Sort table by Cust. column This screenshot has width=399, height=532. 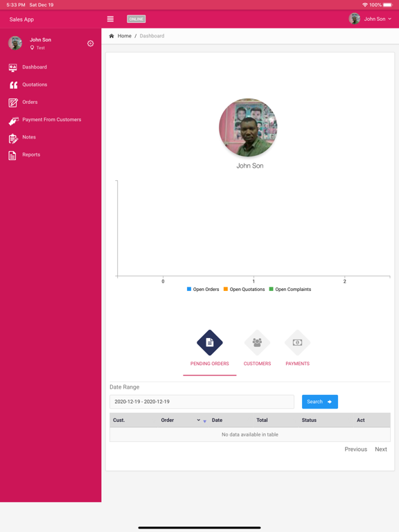[119, 420]
